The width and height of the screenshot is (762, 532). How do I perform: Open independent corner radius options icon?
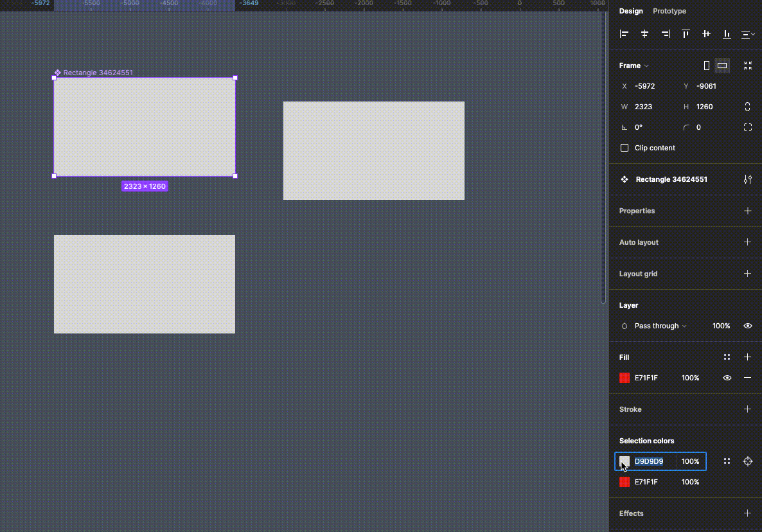(747, 127)
